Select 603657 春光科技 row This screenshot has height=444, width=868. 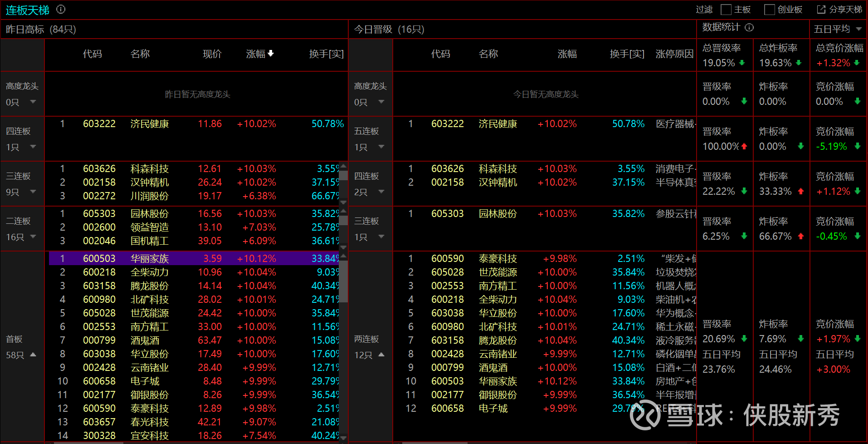pyautogui.click(x=194, y=422)
